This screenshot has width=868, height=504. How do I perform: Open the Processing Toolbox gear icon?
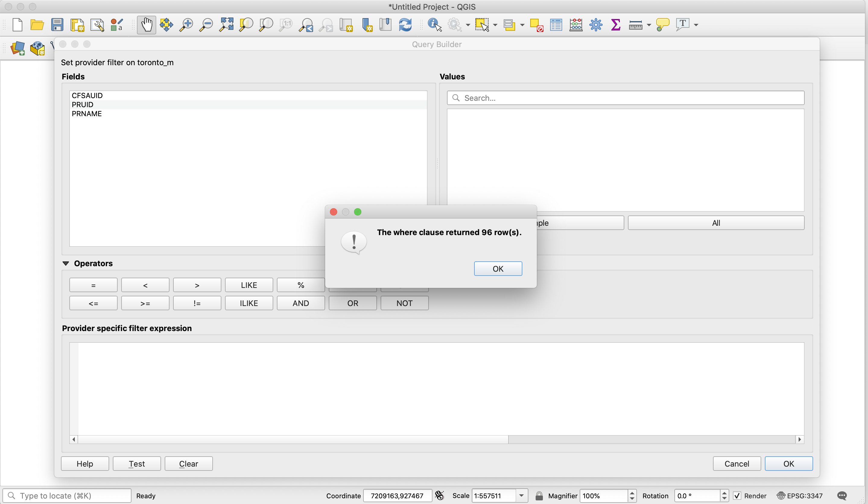pyautogui.click(x=596, y=25)
